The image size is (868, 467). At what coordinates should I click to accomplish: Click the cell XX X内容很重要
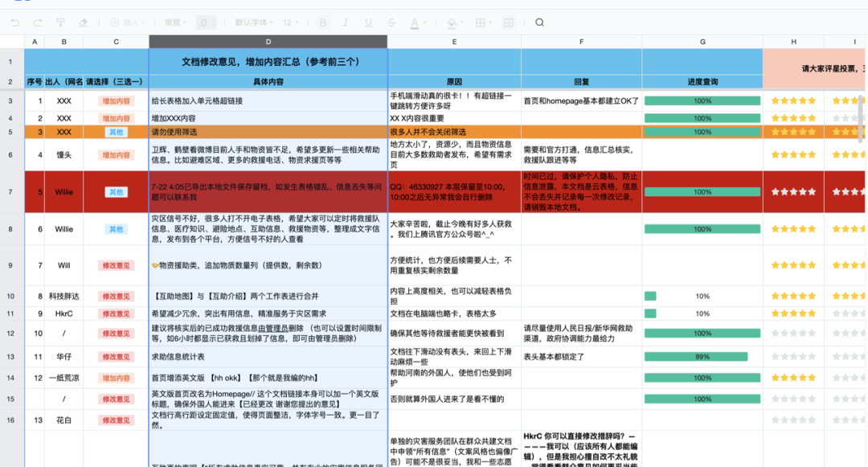454,118
